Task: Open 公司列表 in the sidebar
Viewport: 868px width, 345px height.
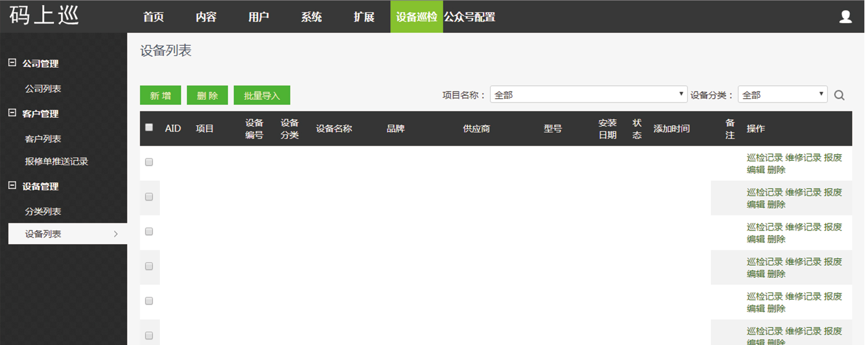Action: click(43, 89)
